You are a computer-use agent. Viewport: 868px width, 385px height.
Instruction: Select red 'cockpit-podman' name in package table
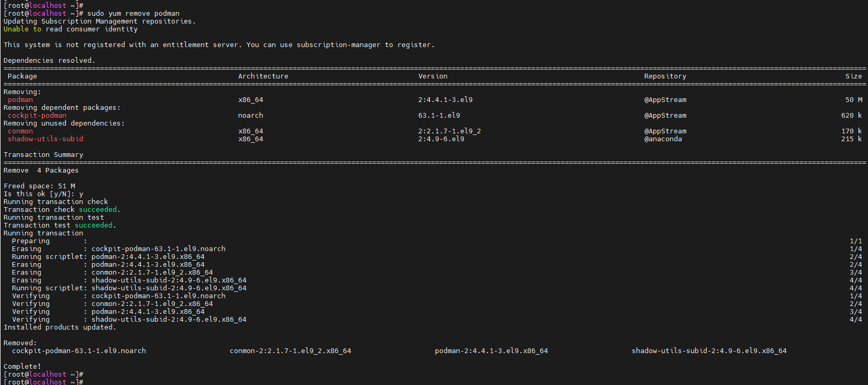coord(37,116)
